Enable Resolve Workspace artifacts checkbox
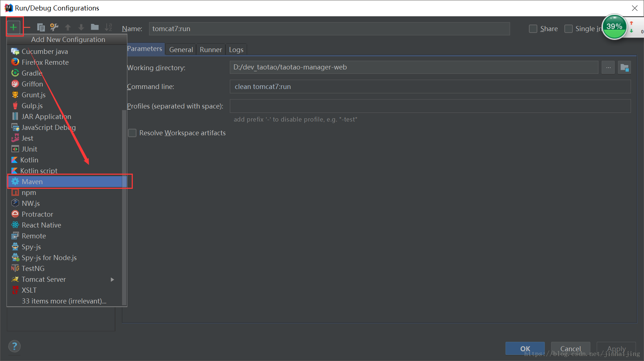Viewport: 644px width, 361px height. (x=132, y=133)
